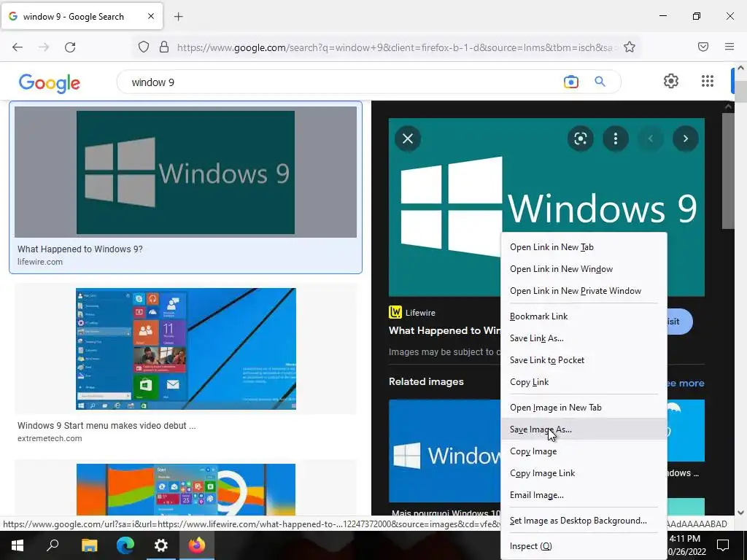Click 'Inspect (Q)' in context menu
747x560 pixels.
pos(584,546)
